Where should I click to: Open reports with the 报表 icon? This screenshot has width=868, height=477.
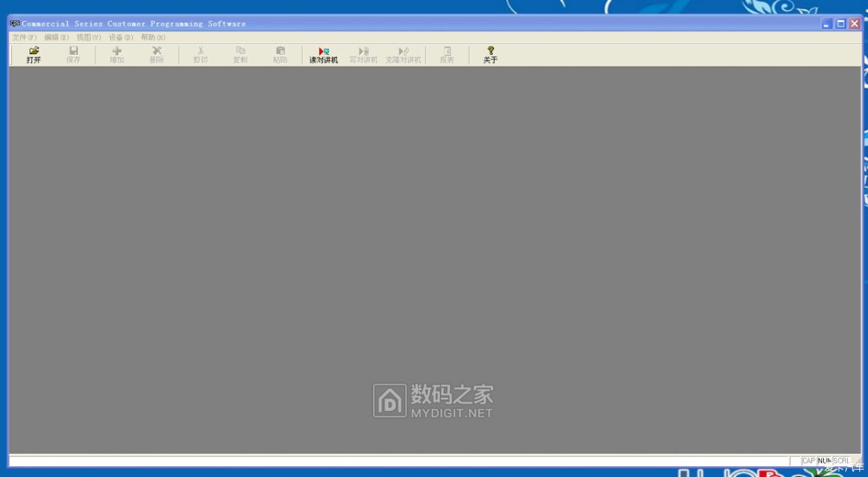[x=446, y=54]
